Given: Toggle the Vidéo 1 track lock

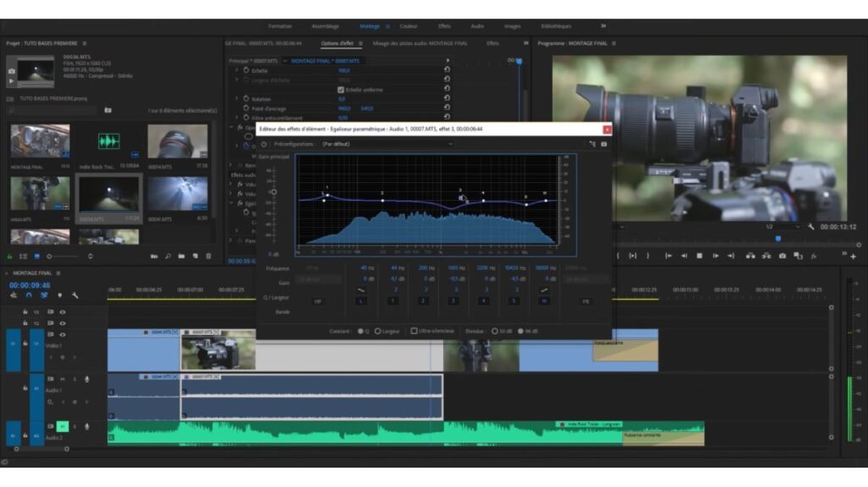Looking at the screenshot, I should (x=25, y=344).
